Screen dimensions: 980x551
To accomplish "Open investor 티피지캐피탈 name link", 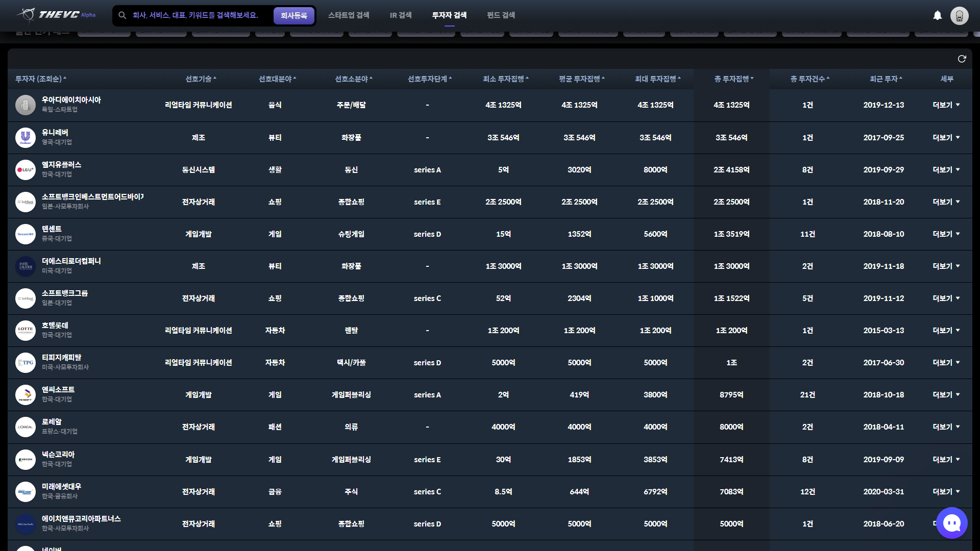I will (x=62, y=358).
